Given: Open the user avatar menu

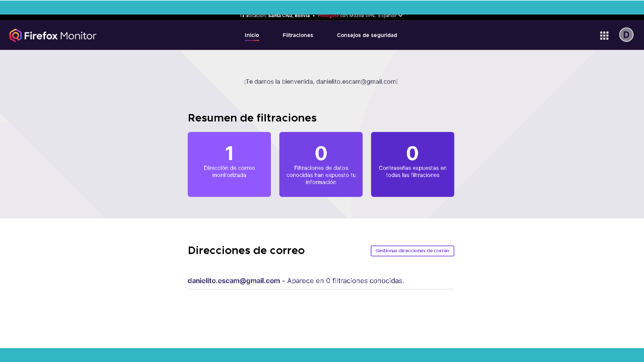Looking at the screenshot, I should (x=626, y=35).
